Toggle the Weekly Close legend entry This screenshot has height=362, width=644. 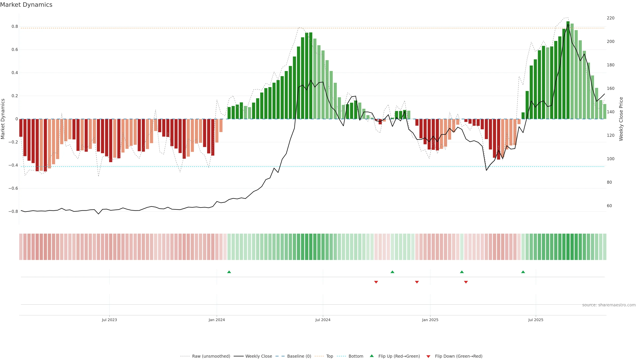pyautogui.click(x=258, y=356)
